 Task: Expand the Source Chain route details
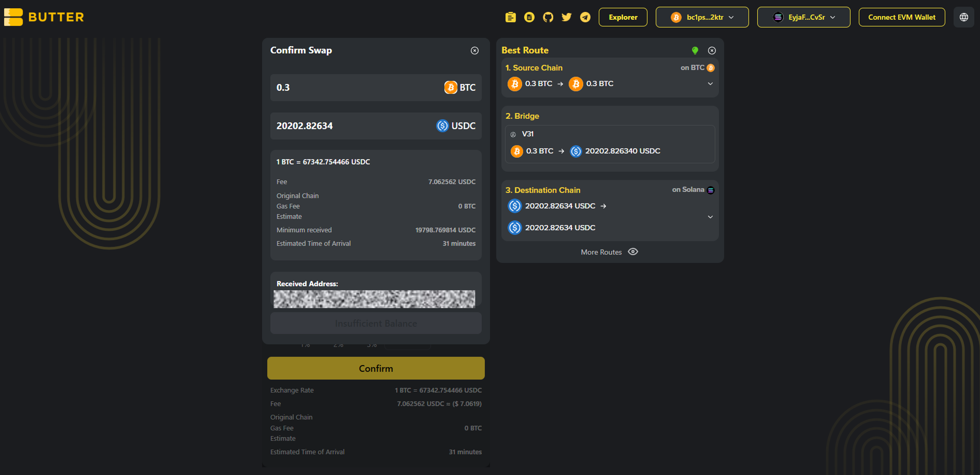click(x=710, y=84)
